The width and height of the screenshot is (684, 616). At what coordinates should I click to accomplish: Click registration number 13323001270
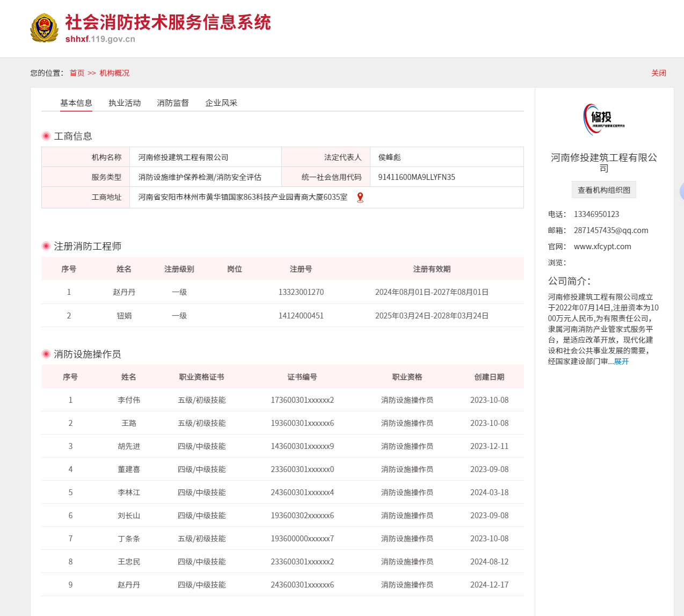click(x=301, y=292)
